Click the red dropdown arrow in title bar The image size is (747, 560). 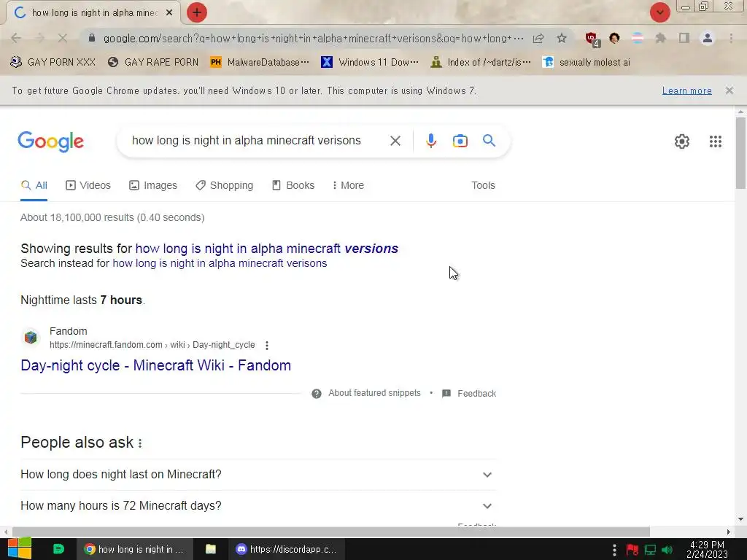point(659,12)
